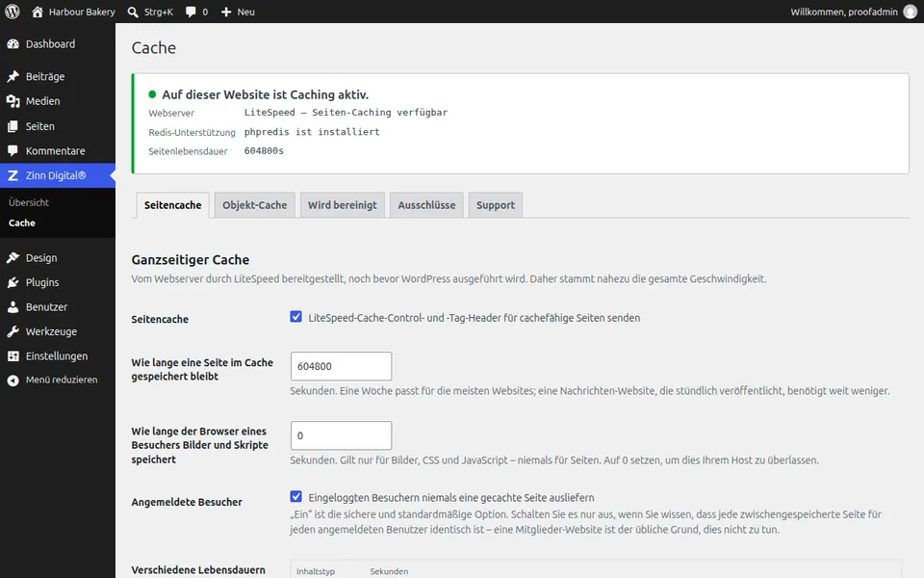Click the Neu admin bar item
Viewport: 924px width, 578px height.
tap(238, 12)
